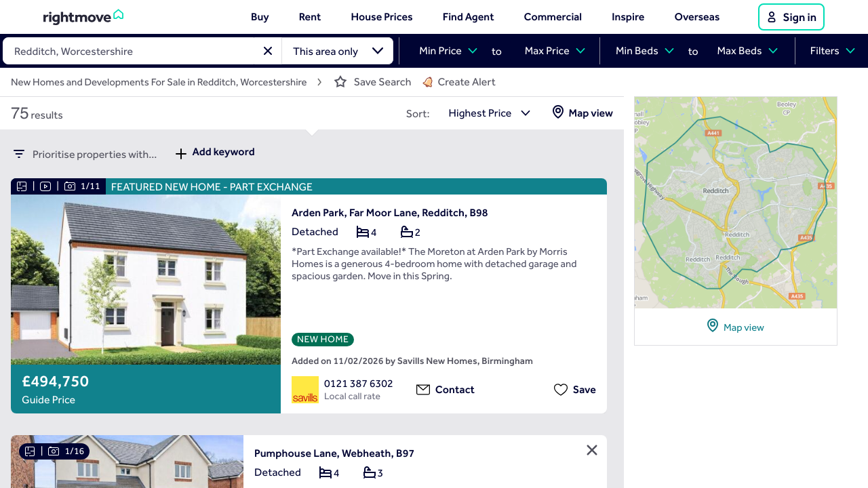Open the Contact envelope icon for Savills
The width and height of the screenshot is (868, 488).
click(423, 390)
